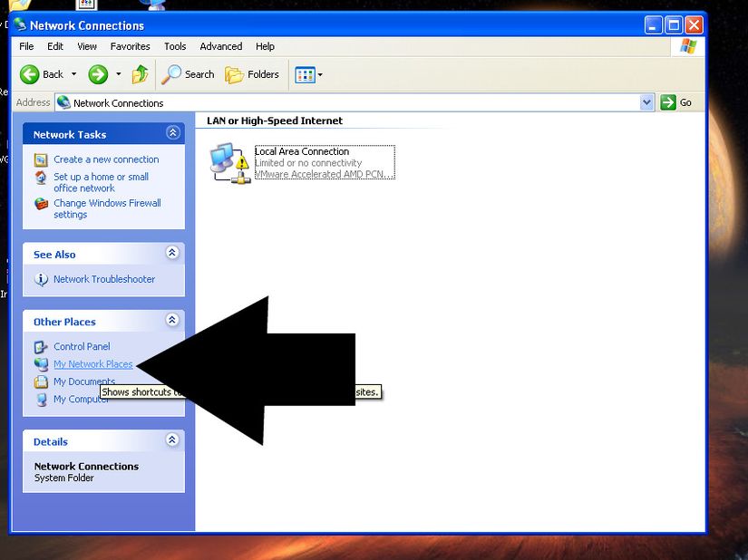Open the Address bar dropdown list
This screenshot has width=748, height=560.
pyautogui.click(x=646, y=102)
